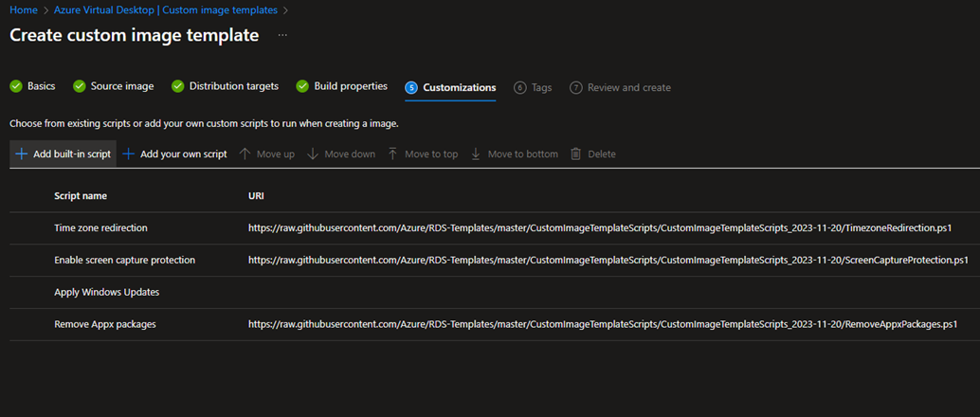
Task: Click Add built-in script button
Action: (x=64, y=154)
